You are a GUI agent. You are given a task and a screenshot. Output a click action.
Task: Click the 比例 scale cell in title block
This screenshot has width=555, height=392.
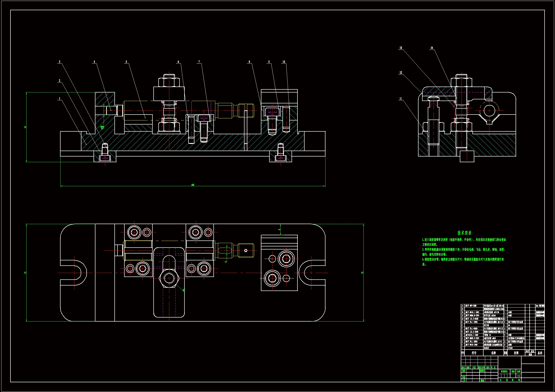point(518,371)
